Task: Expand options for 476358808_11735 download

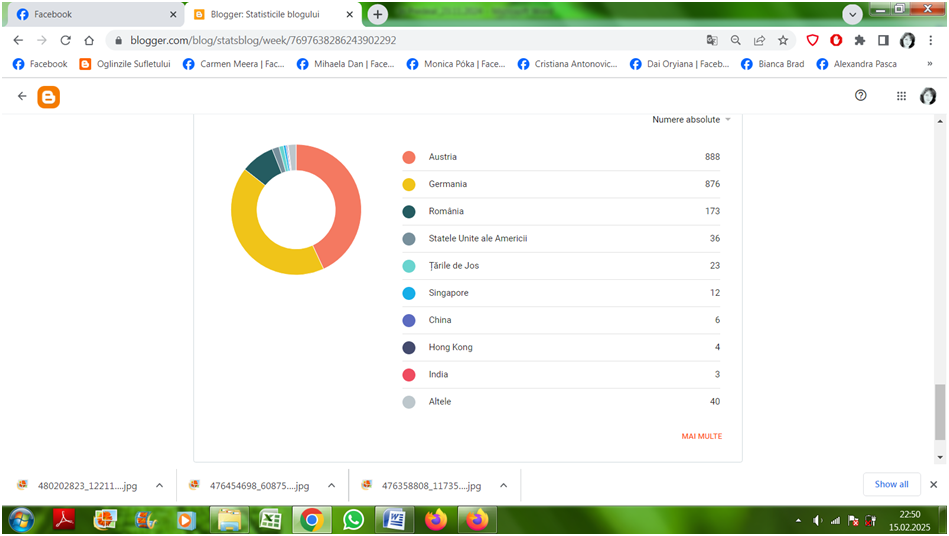Action: (x=504, y=485)
